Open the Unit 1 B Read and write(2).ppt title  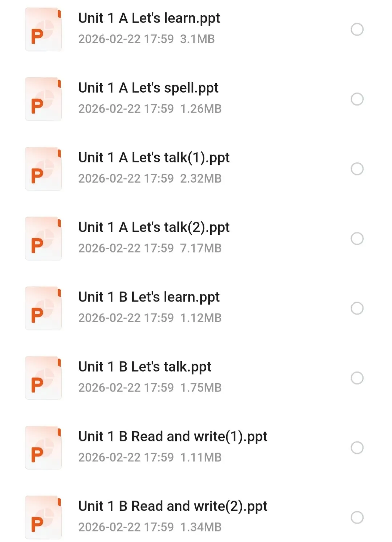click(x=173, y=507)
